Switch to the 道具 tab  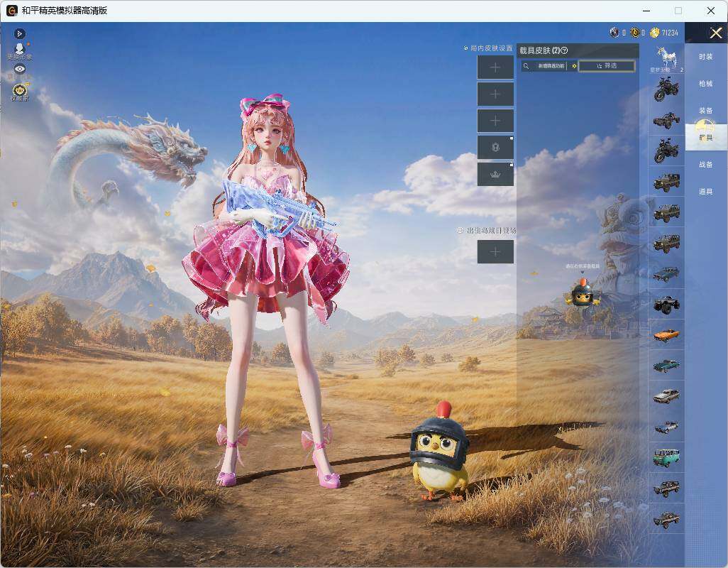706,192
